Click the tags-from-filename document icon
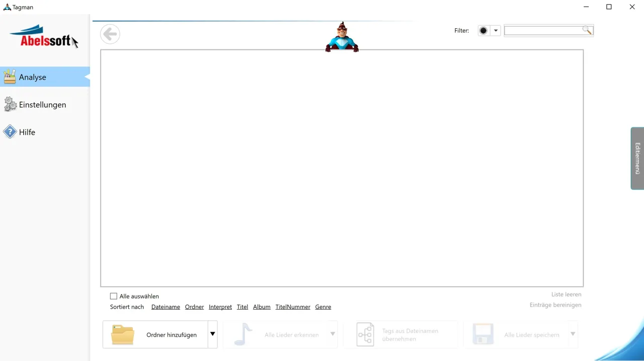 (x=365, y=335)
